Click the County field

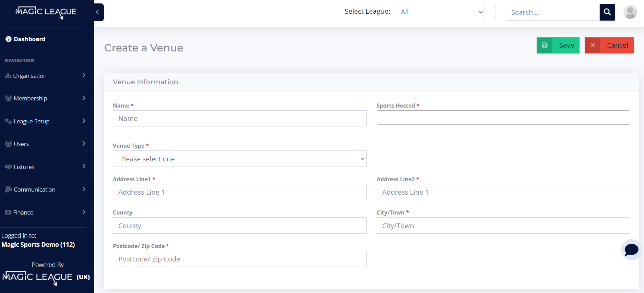[x=239, y=225]
